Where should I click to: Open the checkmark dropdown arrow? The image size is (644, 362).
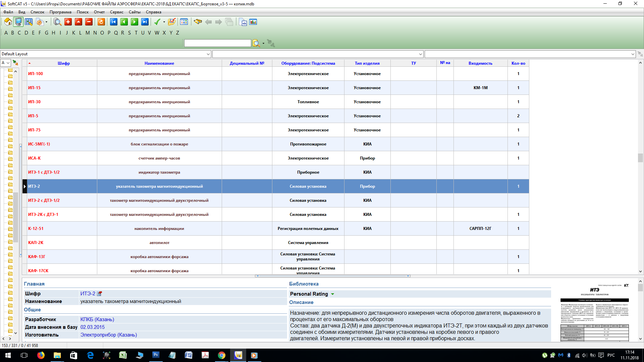click(x=164, y=22)
